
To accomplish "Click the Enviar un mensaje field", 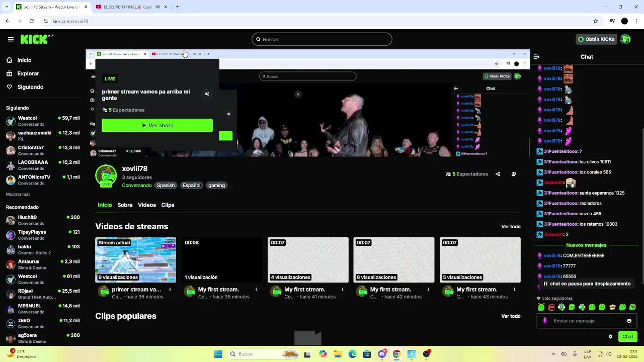I will pyautogui.click(x=587, y=321).
